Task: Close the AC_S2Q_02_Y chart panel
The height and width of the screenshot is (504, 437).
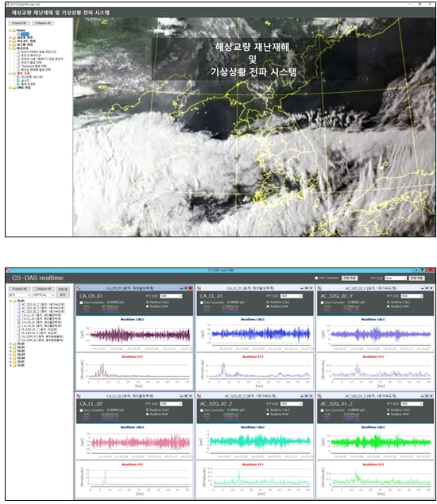Action: tap(431, 288)
